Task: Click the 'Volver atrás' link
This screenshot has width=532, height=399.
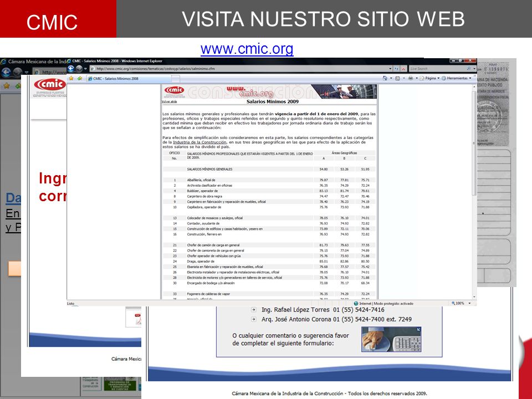Action: pos(170,101)
